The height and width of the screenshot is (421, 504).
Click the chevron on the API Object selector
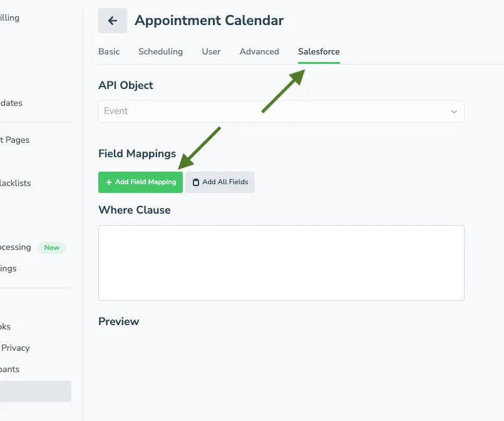pos(454,112)
